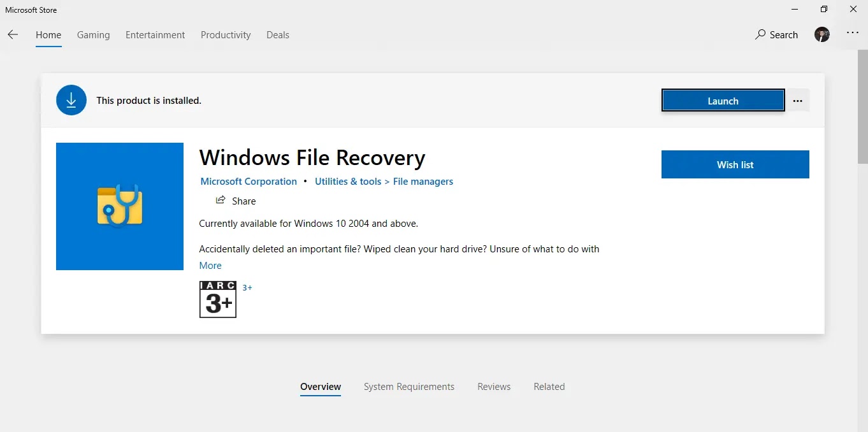The width and height of the screenshot is (868, 432).
Task: Open the Deals tab
Action: [x=278, y=35]
